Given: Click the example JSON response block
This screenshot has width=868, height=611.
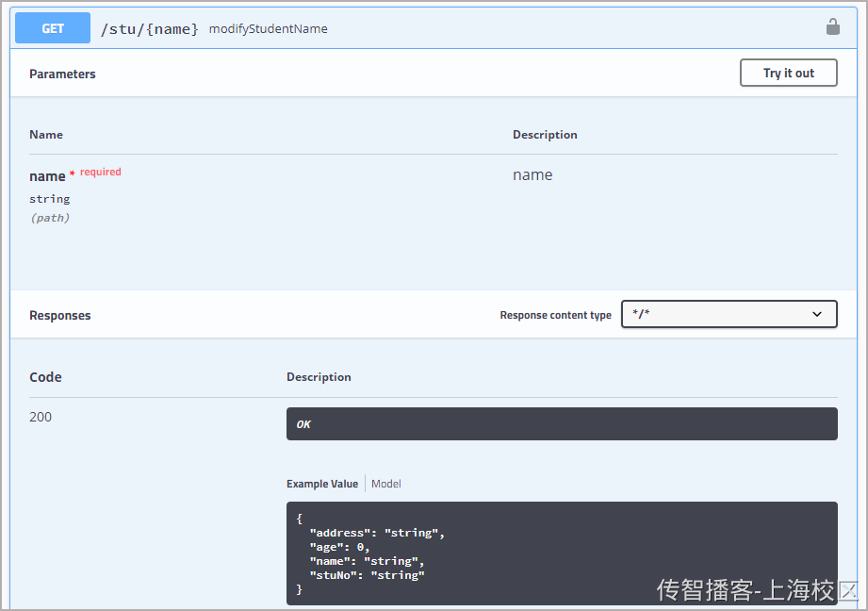Looking at the screenshot, I should click(x=562, y=553).
